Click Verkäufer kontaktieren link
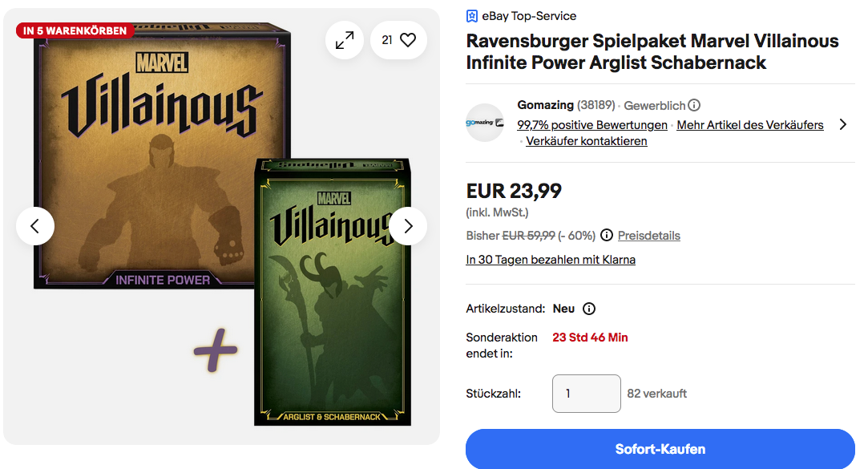This screenshot has height=469, width=868. pyautogui.click(x=587, y=141)
